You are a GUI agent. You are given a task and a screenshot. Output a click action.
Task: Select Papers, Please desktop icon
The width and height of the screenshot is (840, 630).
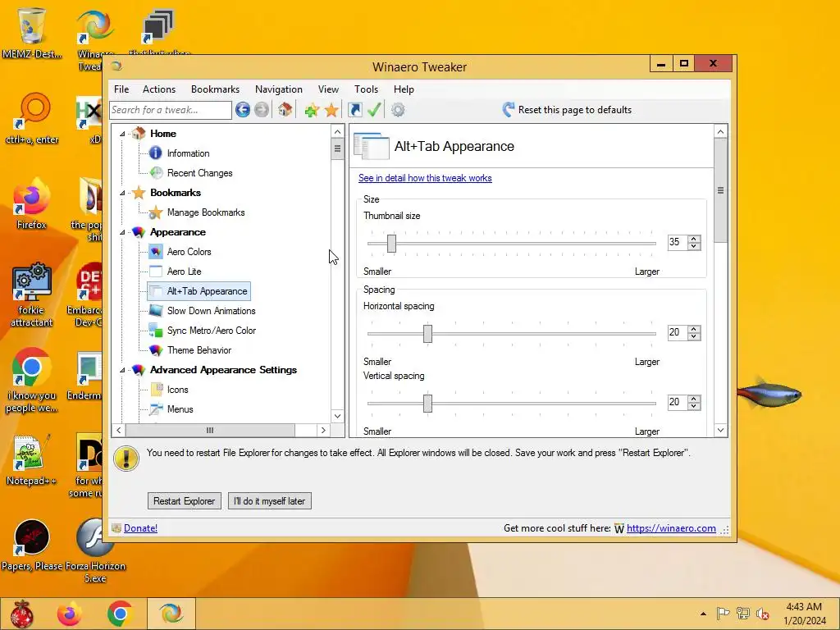tap(32, 546)
